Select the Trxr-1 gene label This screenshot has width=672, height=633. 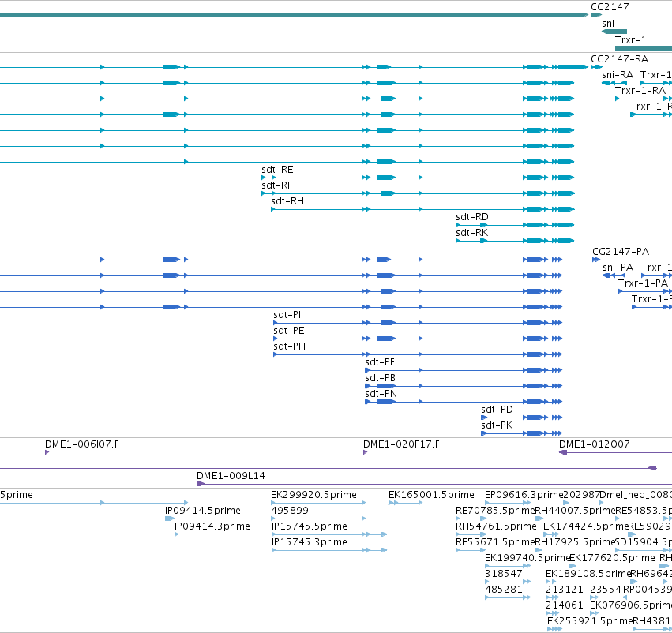click(x=630, y=39)
